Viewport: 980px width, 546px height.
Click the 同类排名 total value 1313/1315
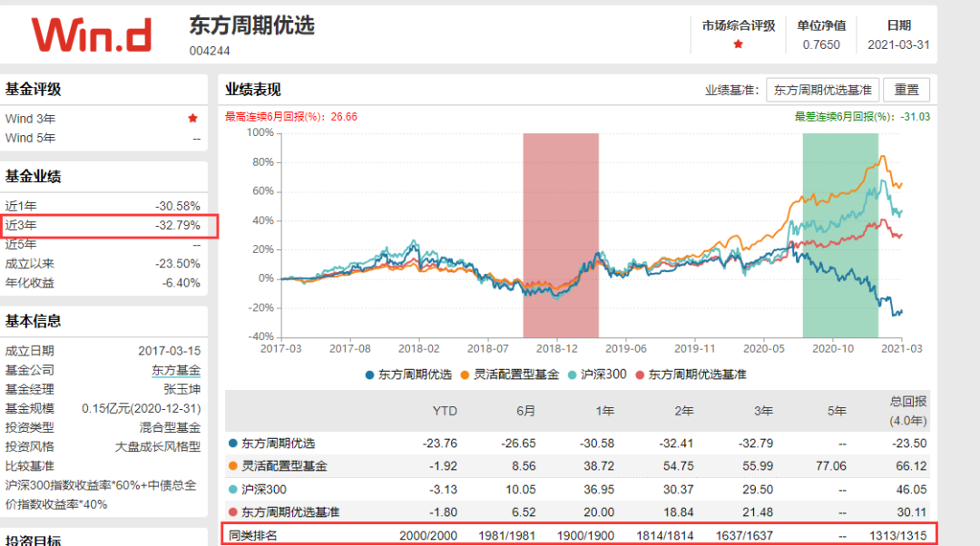(897, 536)
